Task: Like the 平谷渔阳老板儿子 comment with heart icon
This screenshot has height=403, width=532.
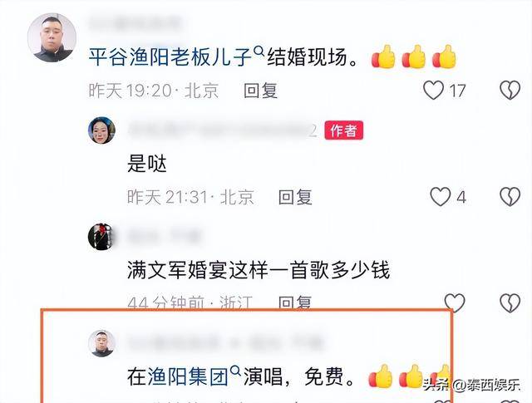Action: point(433,91)
